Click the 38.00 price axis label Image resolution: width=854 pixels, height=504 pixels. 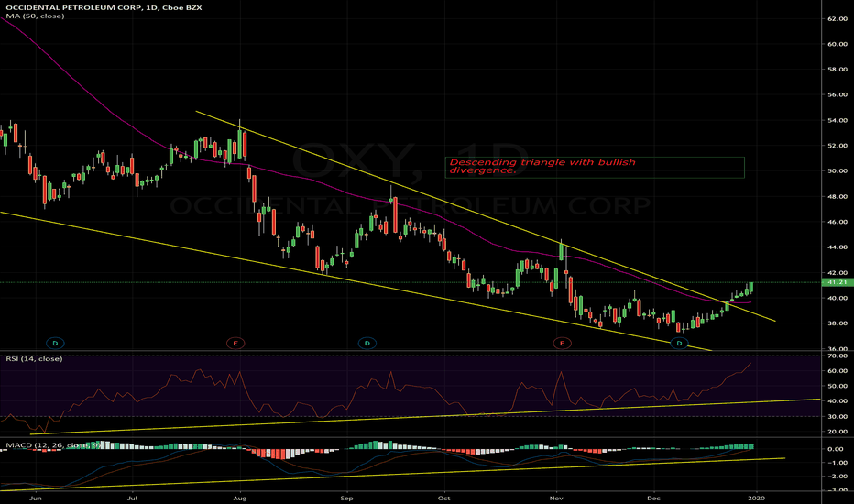click(838, 323)
